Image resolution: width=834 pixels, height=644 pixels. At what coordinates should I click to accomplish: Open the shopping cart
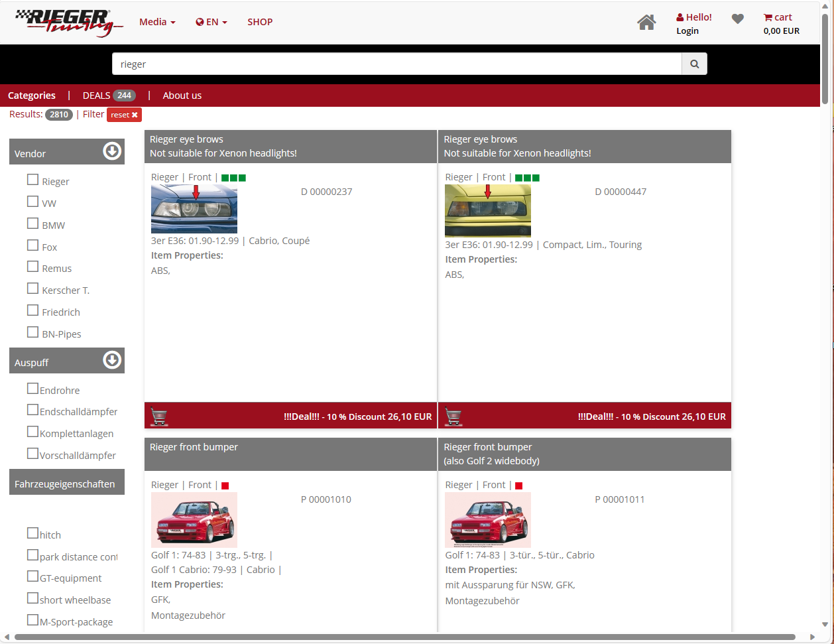click(780, 23)
